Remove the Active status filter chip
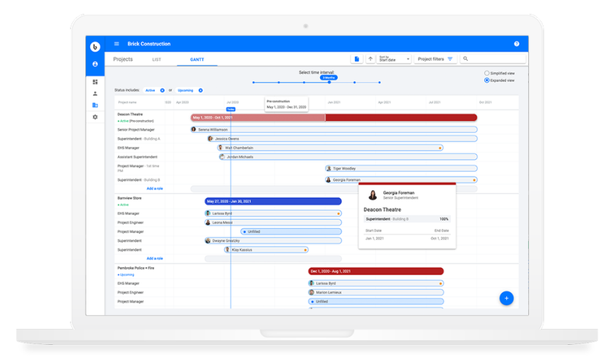608x364 pixels. tap(162, 90)
